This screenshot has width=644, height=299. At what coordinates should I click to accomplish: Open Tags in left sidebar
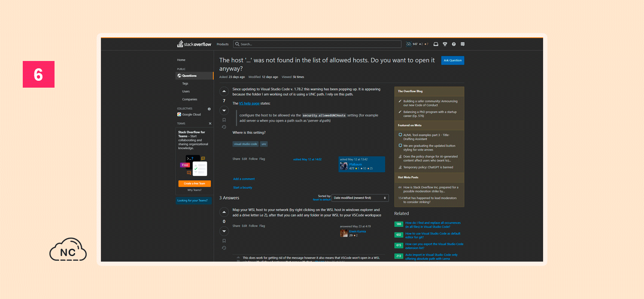click(x=185, y=84)
